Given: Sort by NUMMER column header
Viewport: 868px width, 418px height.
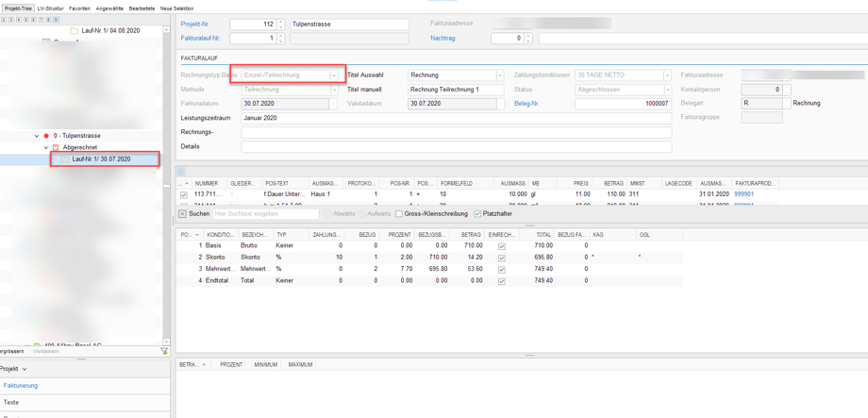Looking at the screenshot, I should [209, 183].
